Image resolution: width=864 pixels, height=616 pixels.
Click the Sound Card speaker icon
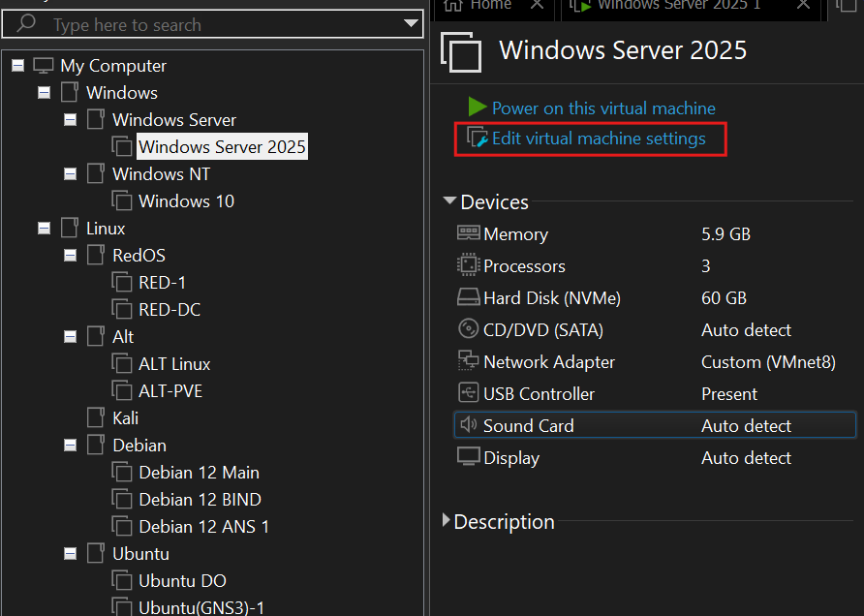468,425
